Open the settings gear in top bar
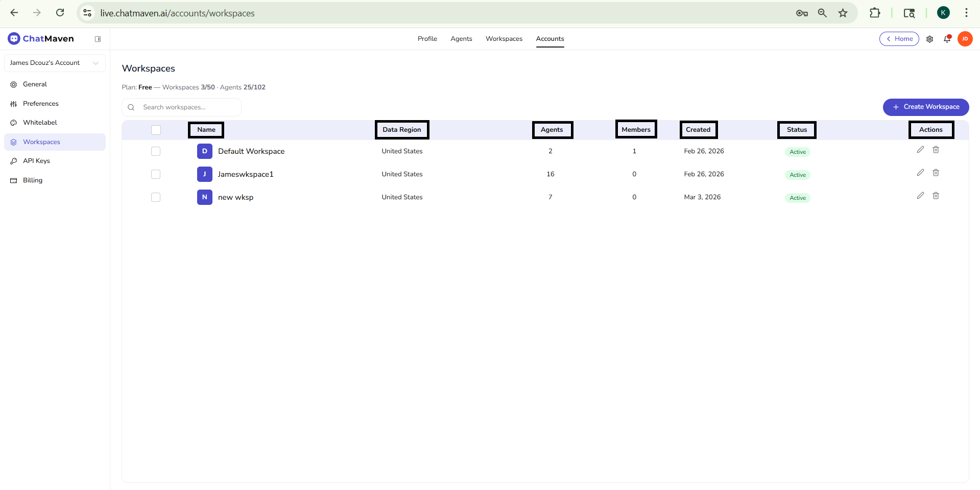 930,39
